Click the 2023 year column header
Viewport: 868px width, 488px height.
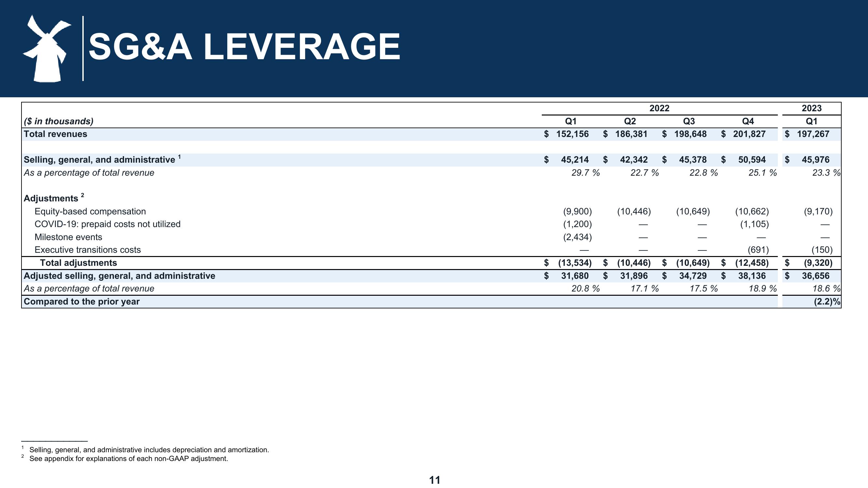[x=811, y=108]
